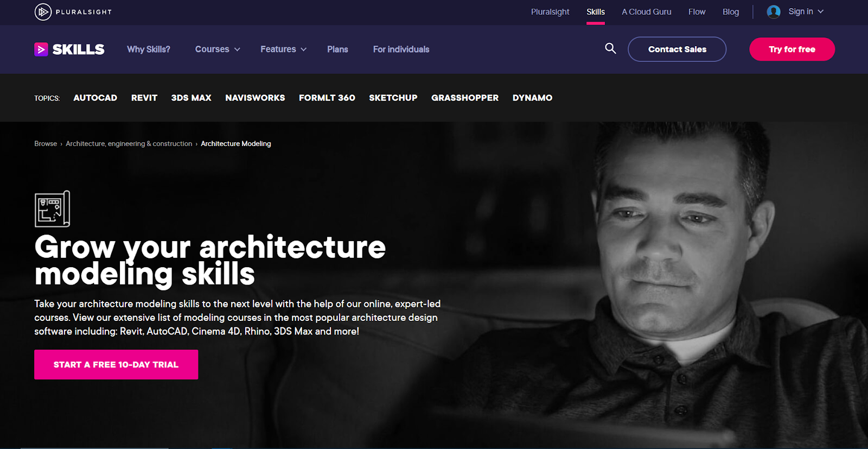Click the Architecture Modeling breadcrumb
Image resolution: width=868 pixels, height=449 pixels.
pyautogui.click(x=236, y=143)
